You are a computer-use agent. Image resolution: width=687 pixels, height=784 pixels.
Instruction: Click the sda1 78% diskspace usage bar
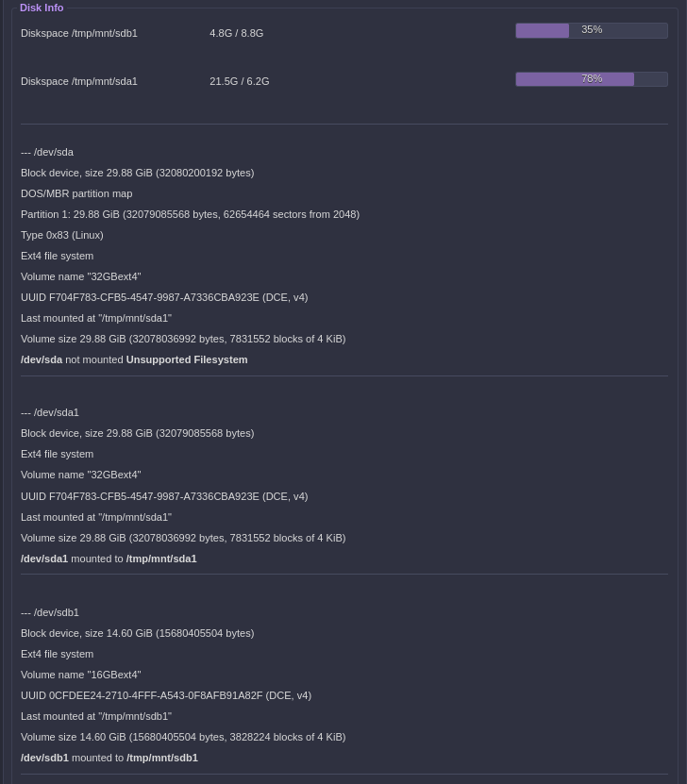[x=591, y=79]
